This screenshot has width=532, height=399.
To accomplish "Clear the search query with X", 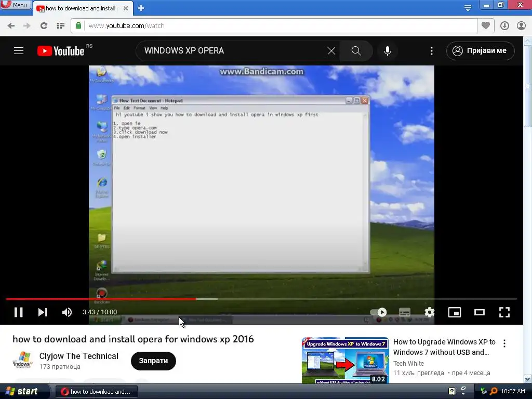I will [x=331, y=51].
